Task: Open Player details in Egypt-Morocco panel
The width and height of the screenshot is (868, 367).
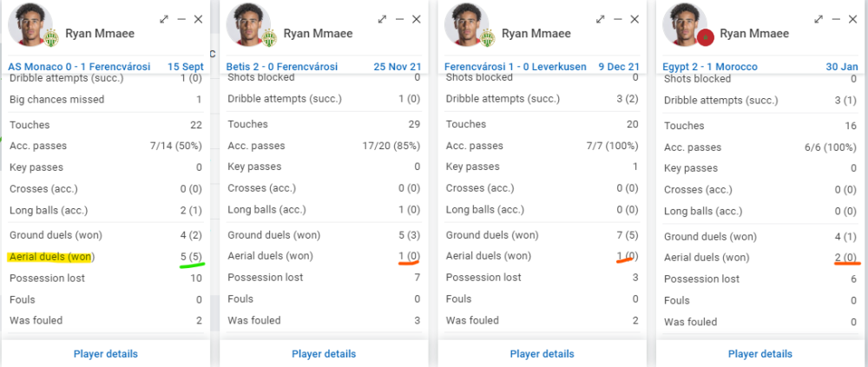Action: 760,354
